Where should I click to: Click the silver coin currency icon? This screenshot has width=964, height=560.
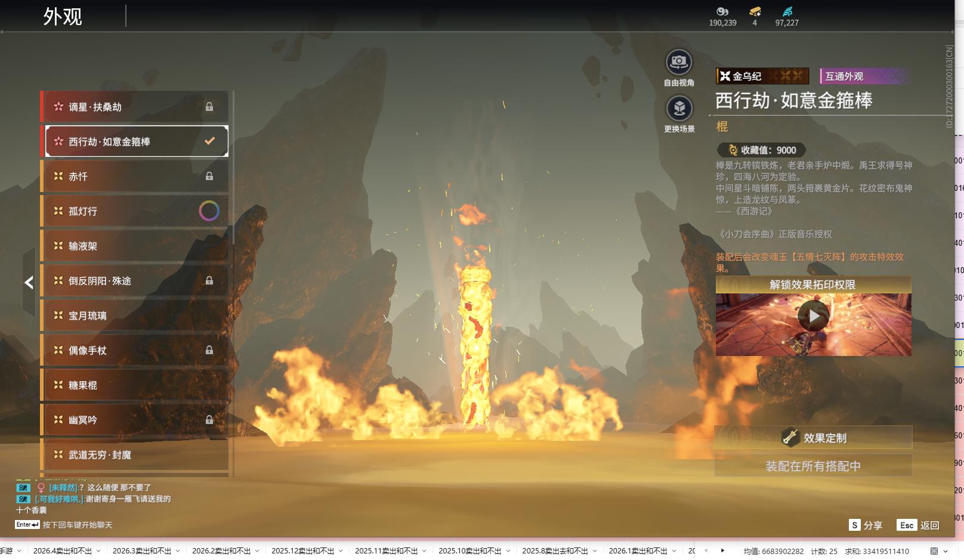tap(722, 11)
